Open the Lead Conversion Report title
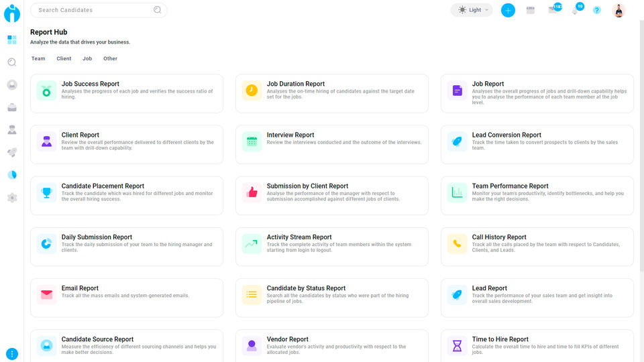644x362 pixels. point(506,135)
